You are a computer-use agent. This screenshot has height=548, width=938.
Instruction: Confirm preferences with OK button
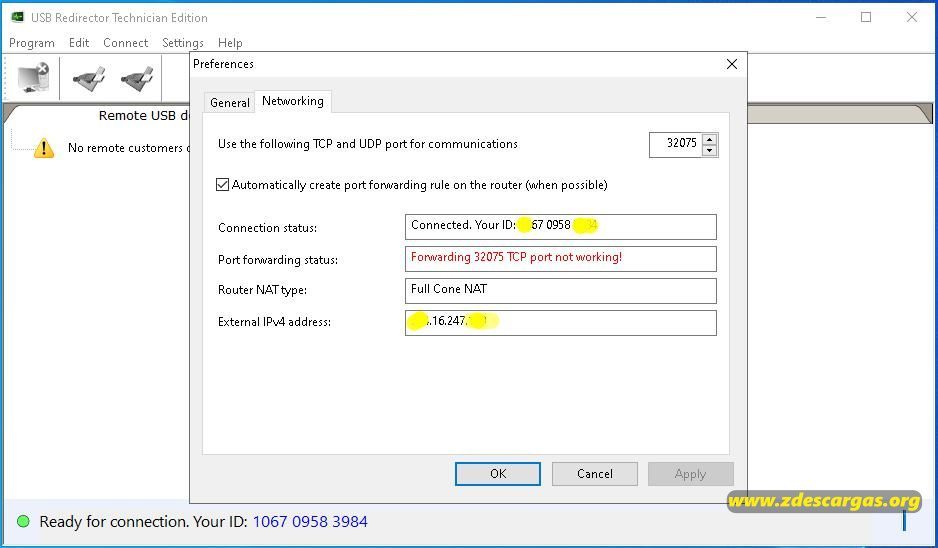tap(498, 474)
